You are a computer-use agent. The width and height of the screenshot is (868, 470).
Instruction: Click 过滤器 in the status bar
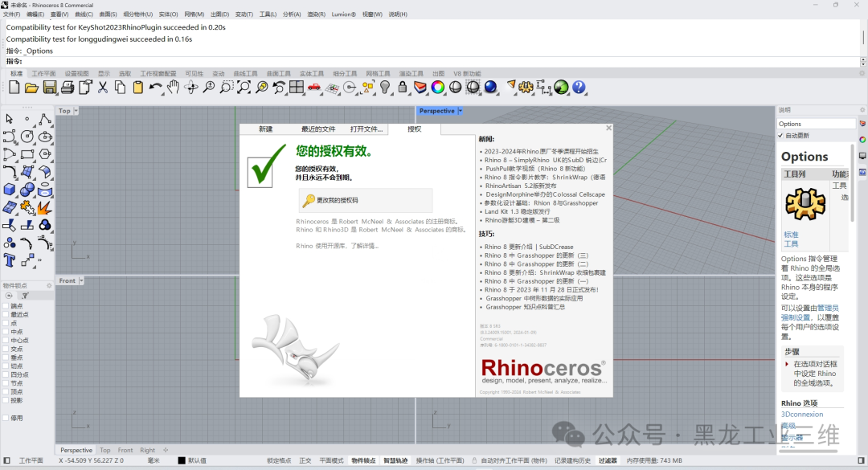(x=608, y=460)
